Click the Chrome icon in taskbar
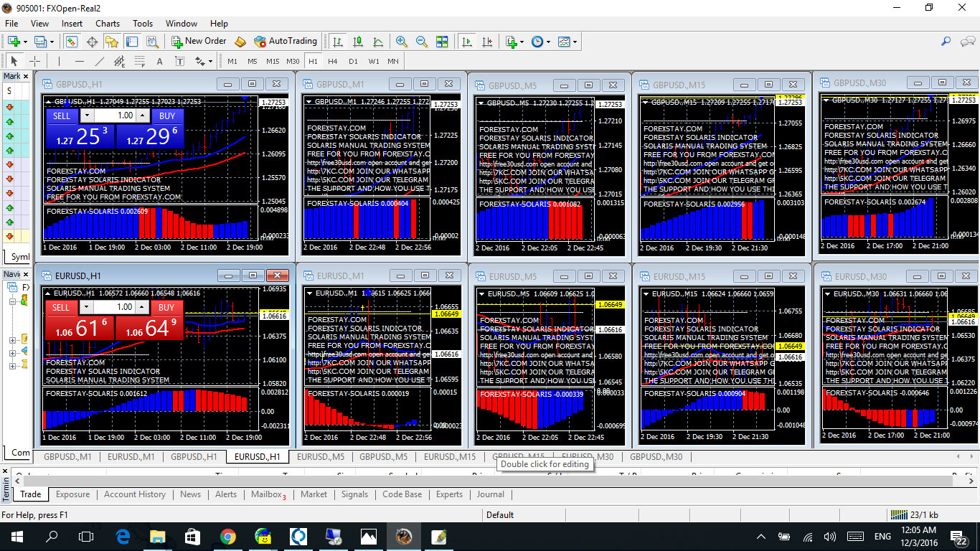The width and height of the screenshot is (980, 551). pyautogui.click(x=228, y=536)
